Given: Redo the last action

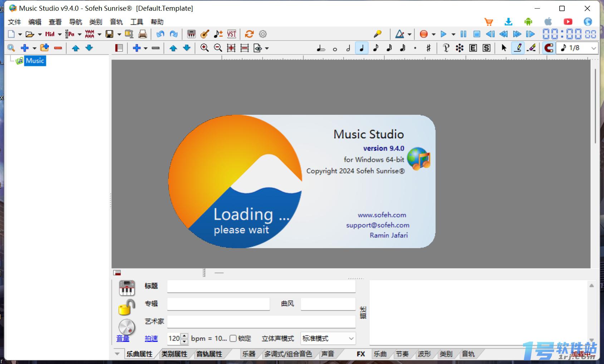Looking at the screenshot, I should [x=174, y=34].
